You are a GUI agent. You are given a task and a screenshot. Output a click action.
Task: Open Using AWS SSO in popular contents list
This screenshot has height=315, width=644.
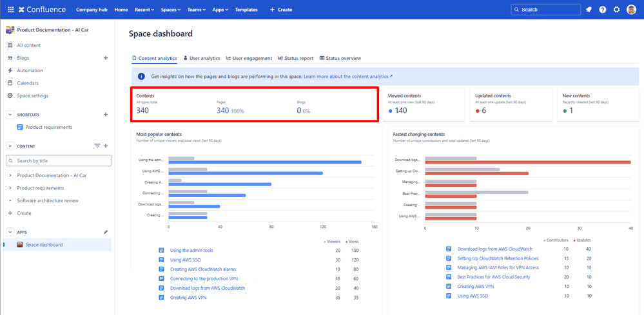coord(185,260)
